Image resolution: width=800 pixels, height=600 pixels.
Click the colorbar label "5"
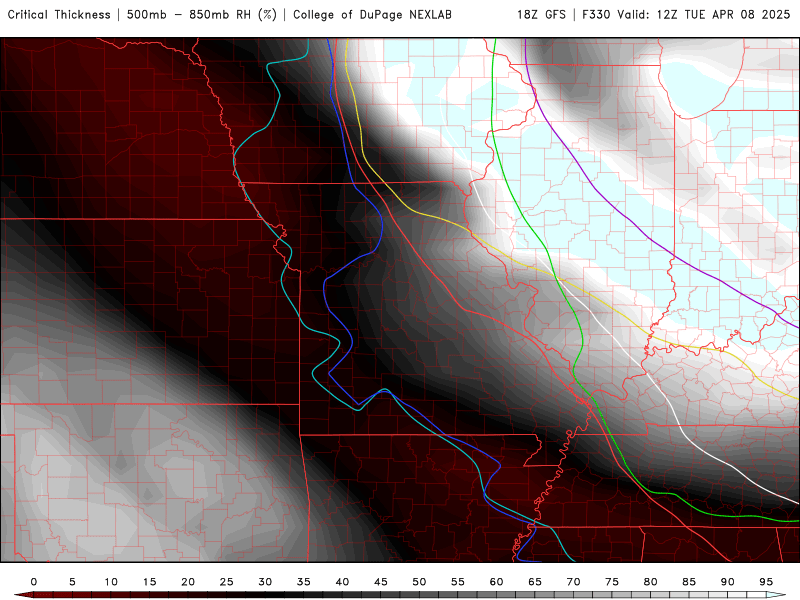72,582
